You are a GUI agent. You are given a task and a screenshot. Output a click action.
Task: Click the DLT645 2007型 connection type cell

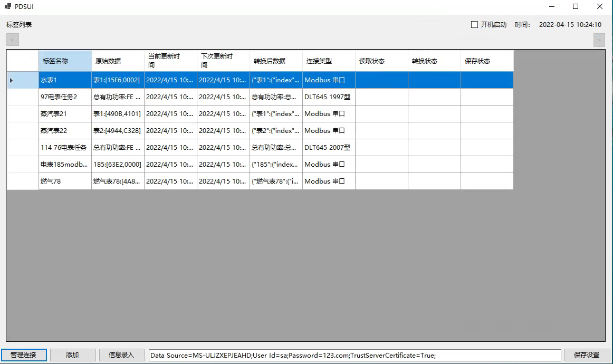[328, 148]
